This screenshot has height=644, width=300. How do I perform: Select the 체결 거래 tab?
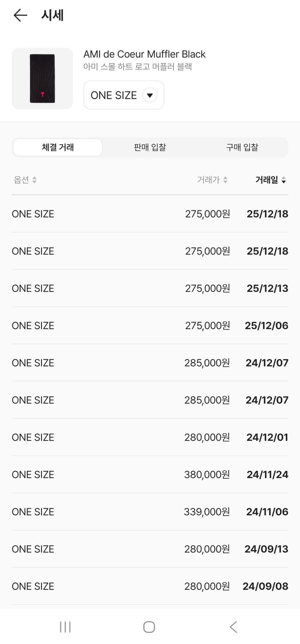tap(58, 147)
